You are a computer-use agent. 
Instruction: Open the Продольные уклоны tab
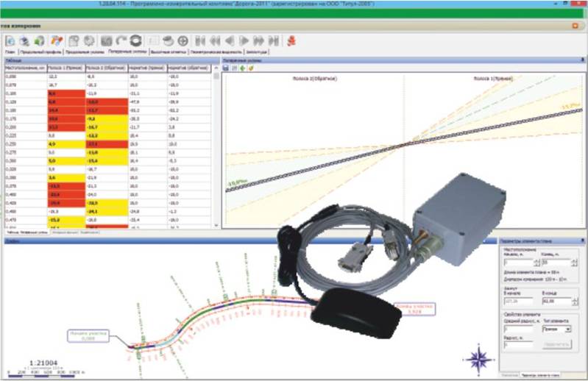click(x=85, y=52)
